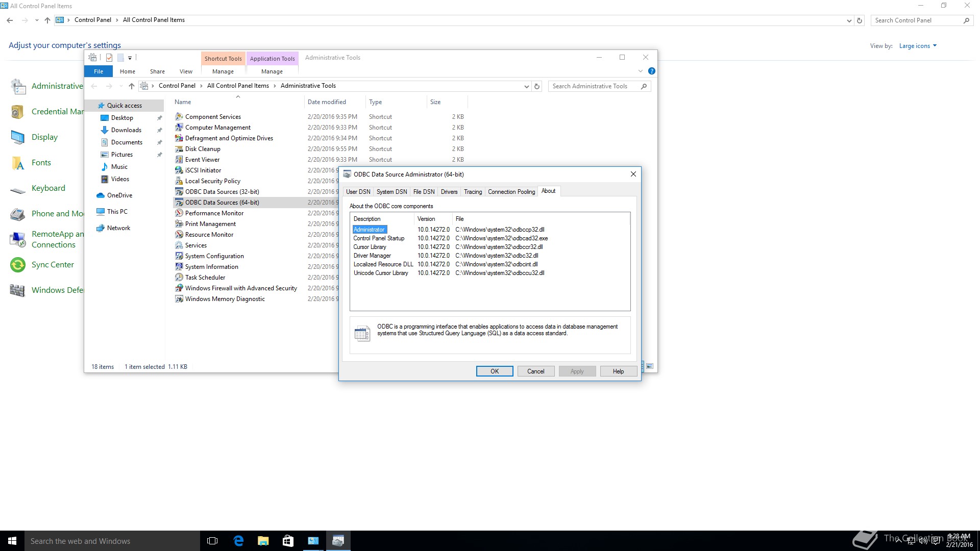
Task: Sort by the Date modified column header
Action: point(334,102)
